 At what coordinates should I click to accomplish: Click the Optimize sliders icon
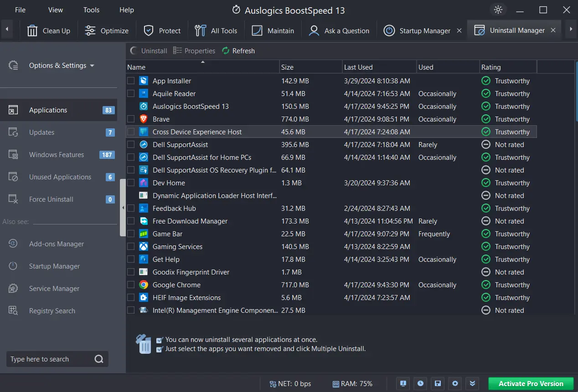click(x=90, y=31)
